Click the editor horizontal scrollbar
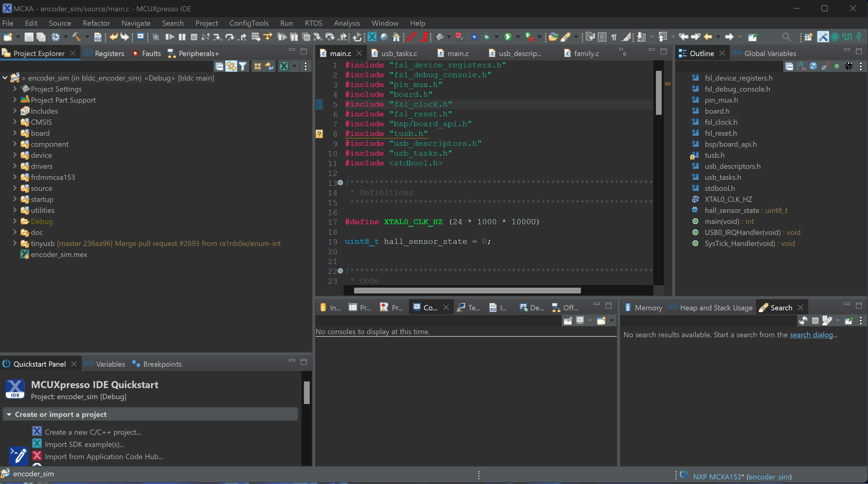The image size is (868, 484). 467,290
